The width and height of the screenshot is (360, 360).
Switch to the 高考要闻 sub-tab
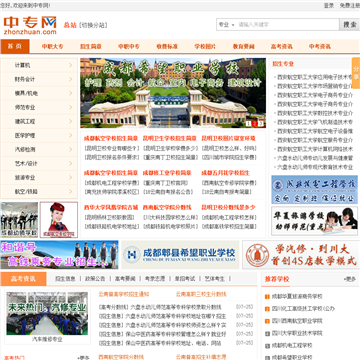pyautogui.click(x=125, y=279)
